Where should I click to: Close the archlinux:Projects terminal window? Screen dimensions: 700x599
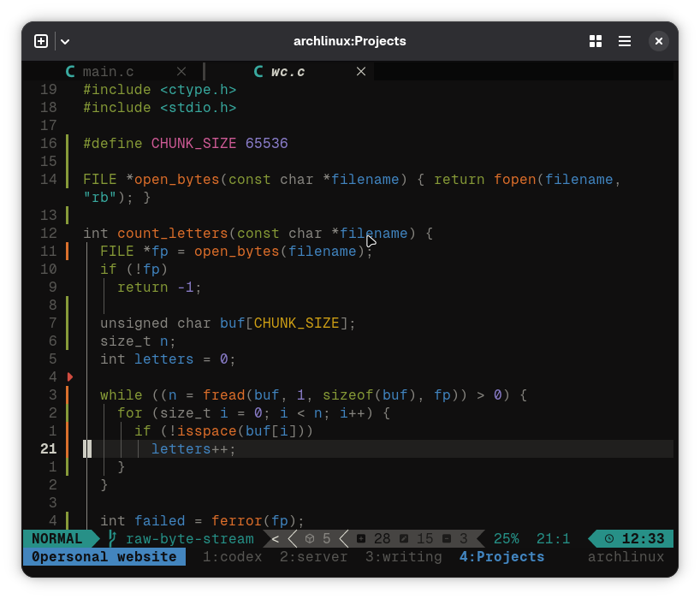(658, 42)
